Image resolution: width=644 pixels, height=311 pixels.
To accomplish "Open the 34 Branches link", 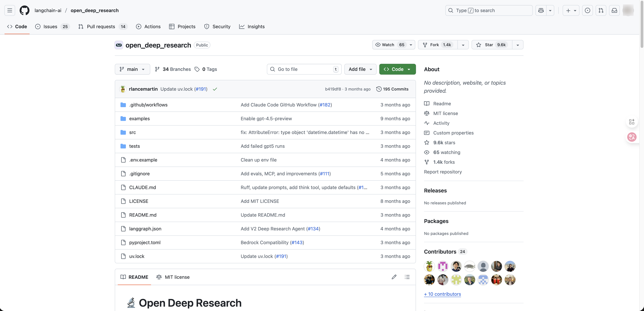I will click(173, 69).
